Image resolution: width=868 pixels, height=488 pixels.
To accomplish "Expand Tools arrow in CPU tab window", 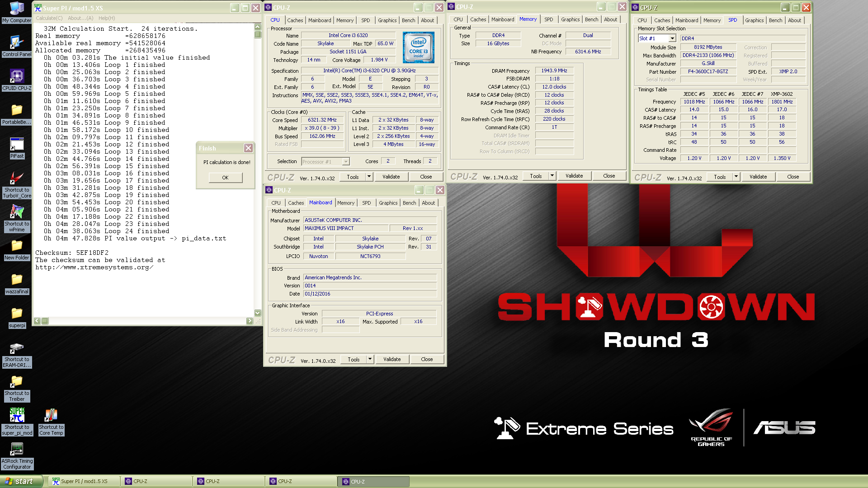I will coord(369,177).
